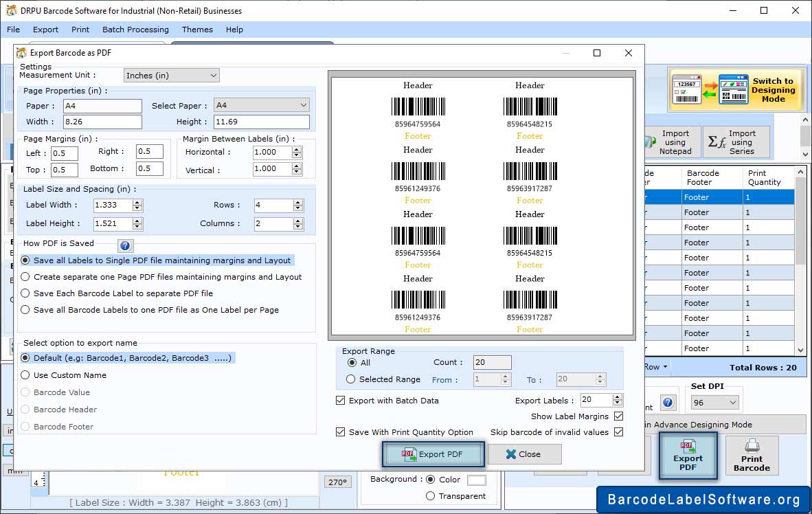Click the Top page margin field

pos(64,170)
